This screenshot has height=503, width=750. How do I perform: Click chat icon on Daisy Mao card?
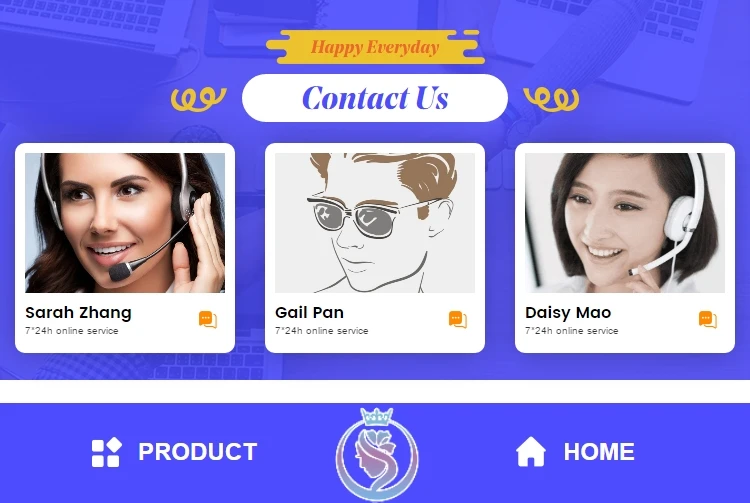point(708,319)
